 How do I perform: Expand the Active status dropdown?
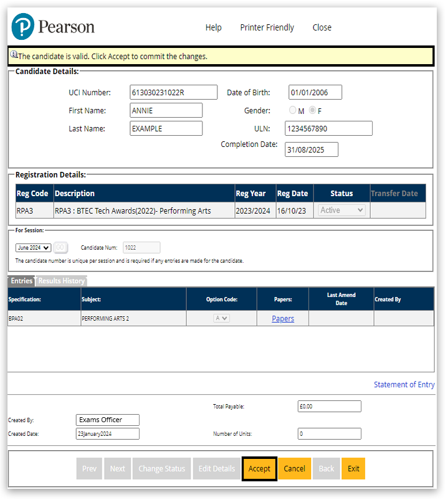[x=341, y=210]
